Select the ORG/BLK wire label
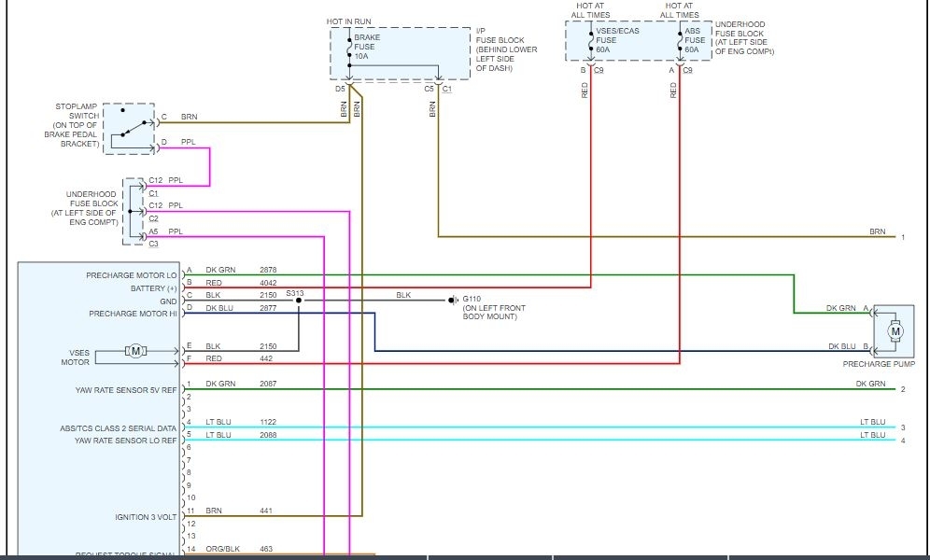The image size is (930, 560). coord(222,550)
